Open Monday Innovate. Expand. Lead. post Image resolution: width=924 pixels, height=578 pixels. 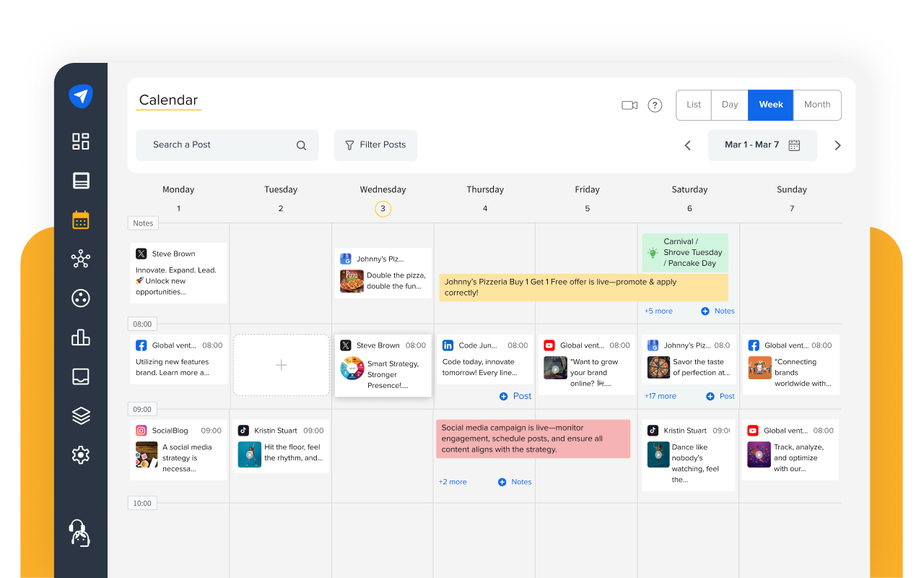coord(179,273)
